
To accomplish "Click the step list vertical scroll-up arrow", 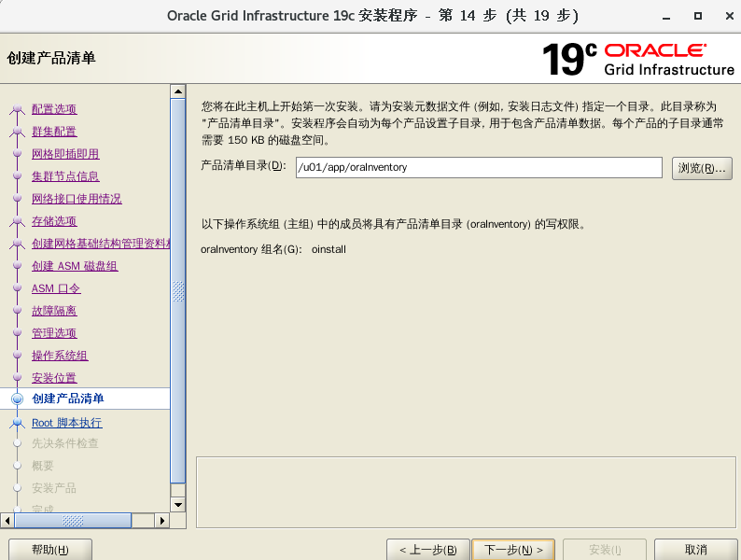I will pyautogui.click(x=178, y=91).
